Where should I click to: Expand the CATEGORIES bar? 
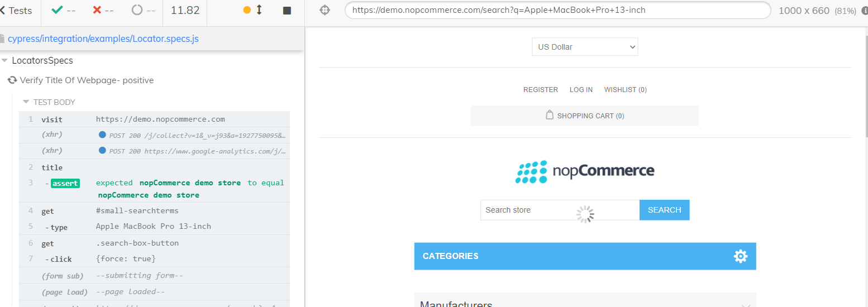(x=585, y=256)
